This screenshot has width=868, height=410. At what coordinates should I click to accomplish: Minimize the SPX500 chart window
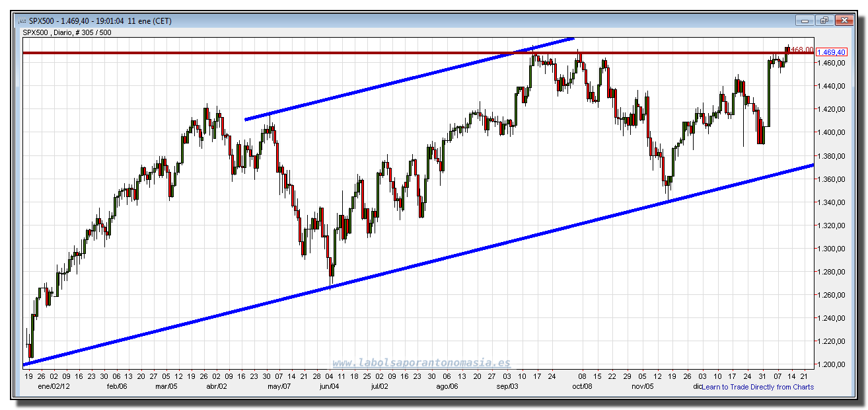click(x=804, y=20)
